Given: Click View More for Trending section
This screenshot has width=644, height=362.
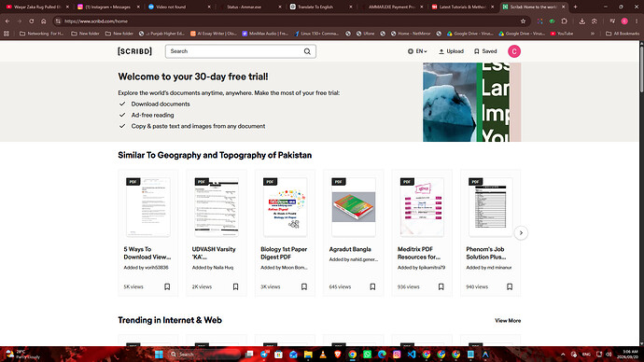Looking at the screenshot, I should click(508, 321).
